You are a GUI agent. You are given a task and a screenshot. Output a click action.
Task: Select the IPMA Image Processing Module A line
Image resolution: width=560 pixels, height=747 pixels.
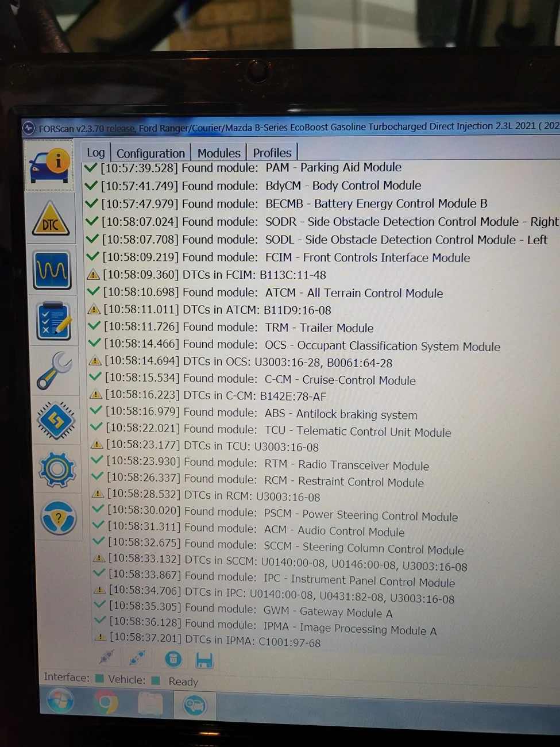pyautogui.click(x=267, y=626)
